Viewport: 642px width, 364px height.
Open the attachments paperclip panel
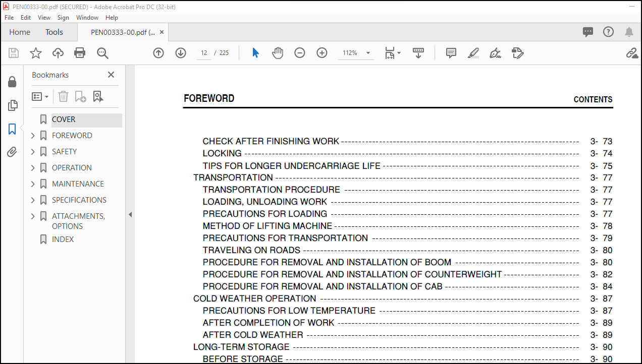pos(12,152)
